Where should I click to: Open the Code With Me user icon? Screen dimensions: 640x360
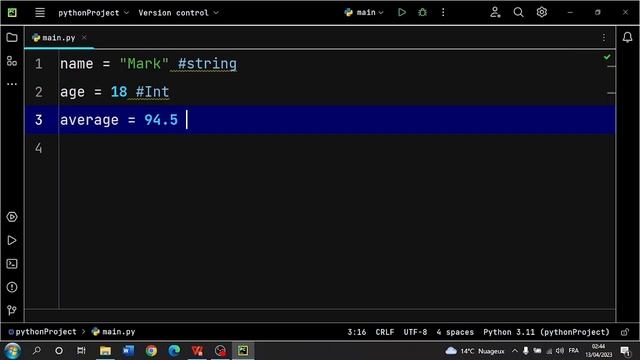(x=495, y=12)
